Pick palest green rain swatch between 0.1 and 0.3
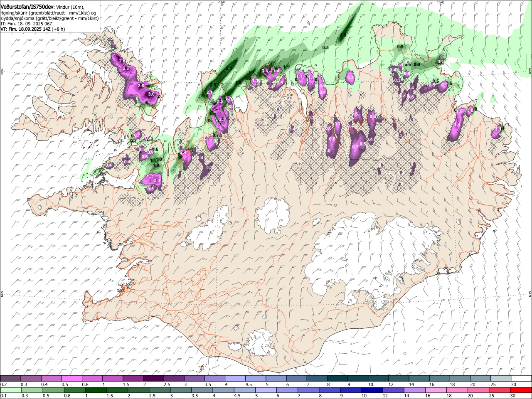The width and height of the screenshot is (532, 399). click(10, 390)
